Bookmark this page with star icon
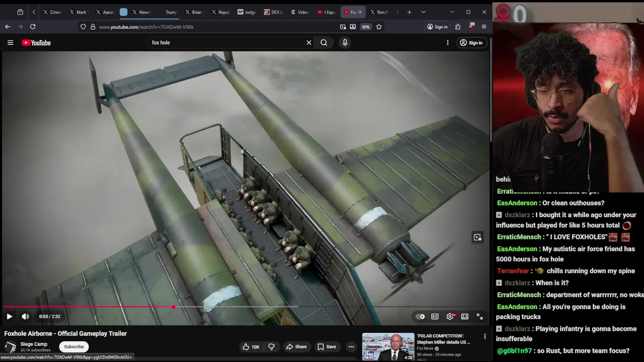The image size is (644, 362). click(379, 27)
